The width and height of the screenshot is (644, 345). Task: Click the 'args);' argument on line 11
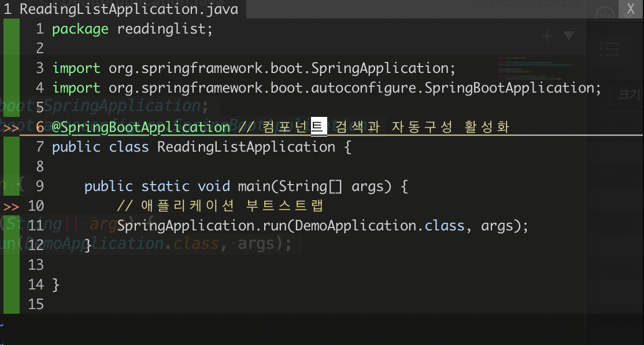tap(505, 226)
